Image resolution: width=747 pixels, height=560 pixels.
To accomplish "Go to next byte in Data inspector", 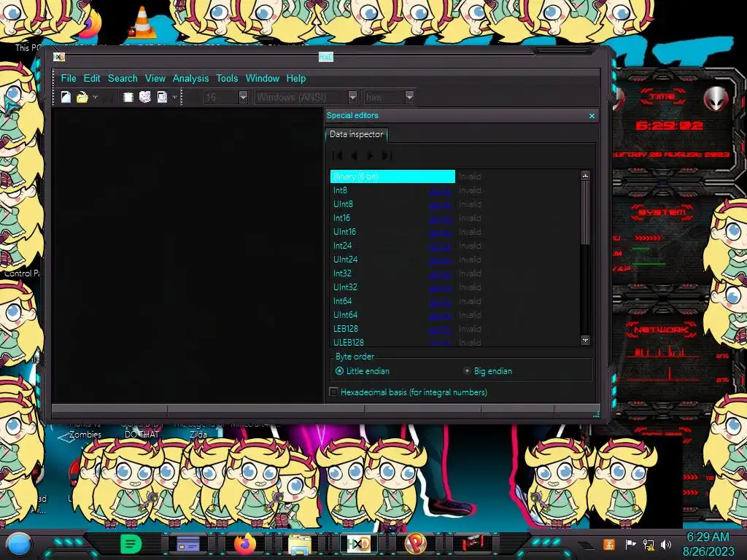I will [370, 156].
